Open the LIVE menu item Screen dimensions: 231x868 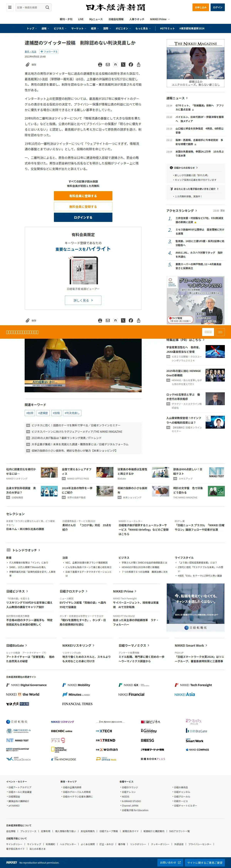click(x=81, y=19)
